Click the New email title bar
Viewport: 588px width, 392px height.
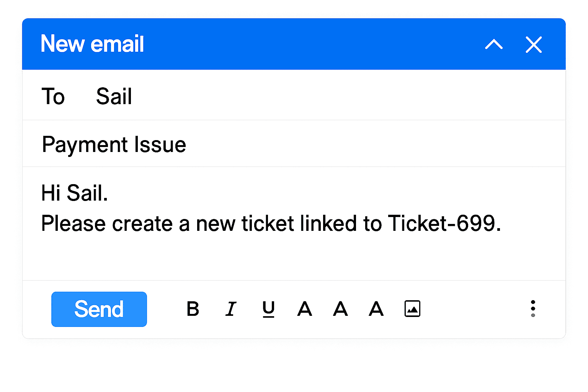268,44
